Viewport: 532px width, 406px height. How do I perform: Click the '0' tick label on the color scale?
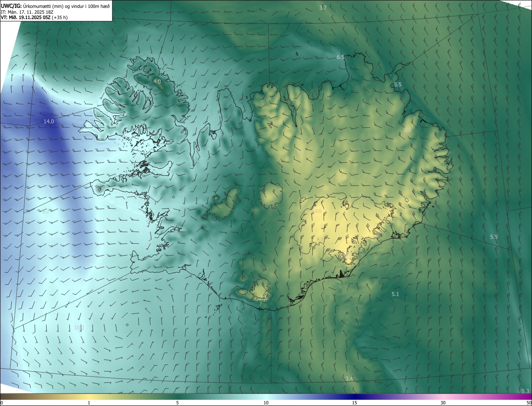click(x=2, y=403)
